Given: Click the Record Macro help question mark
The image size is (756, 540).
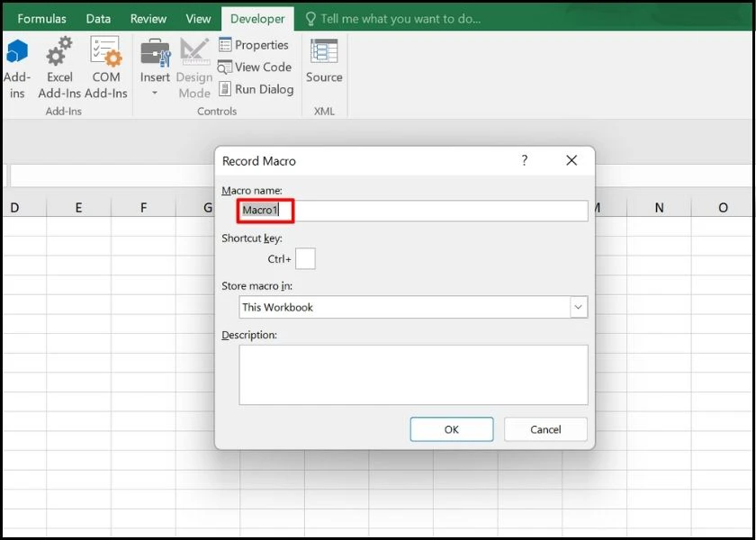Looking at the screenshot, I should (x=525, y=160).
